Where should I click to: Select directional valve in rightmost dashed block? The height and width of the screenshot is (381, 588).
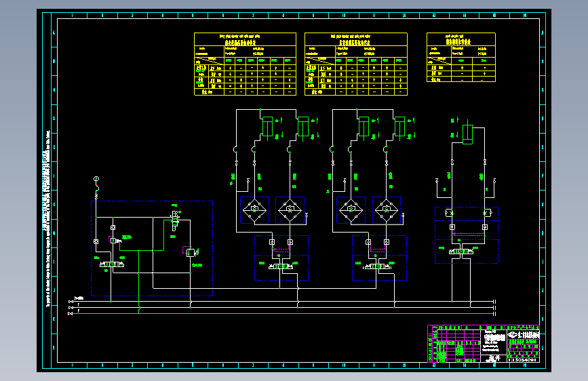tap(461, 252)
